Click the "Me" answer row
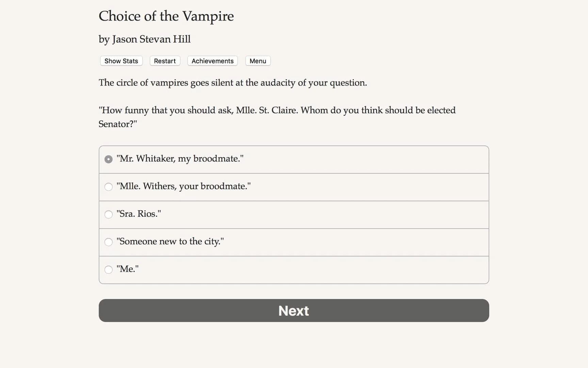The image size is (588, 368). 293,270
